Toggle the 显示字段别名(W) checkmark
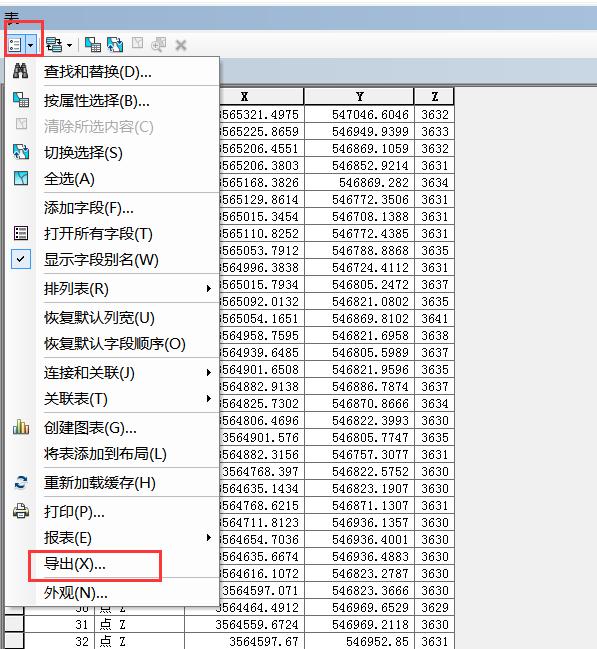Image resolution: width=597 pixels, height=649 pixels. 21,260
